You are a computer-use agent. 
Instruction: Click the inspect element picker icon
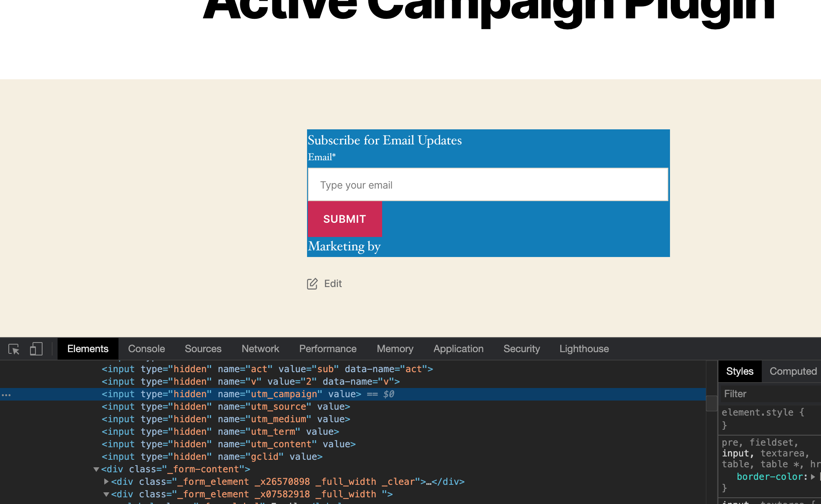click(x=14, y=349)
